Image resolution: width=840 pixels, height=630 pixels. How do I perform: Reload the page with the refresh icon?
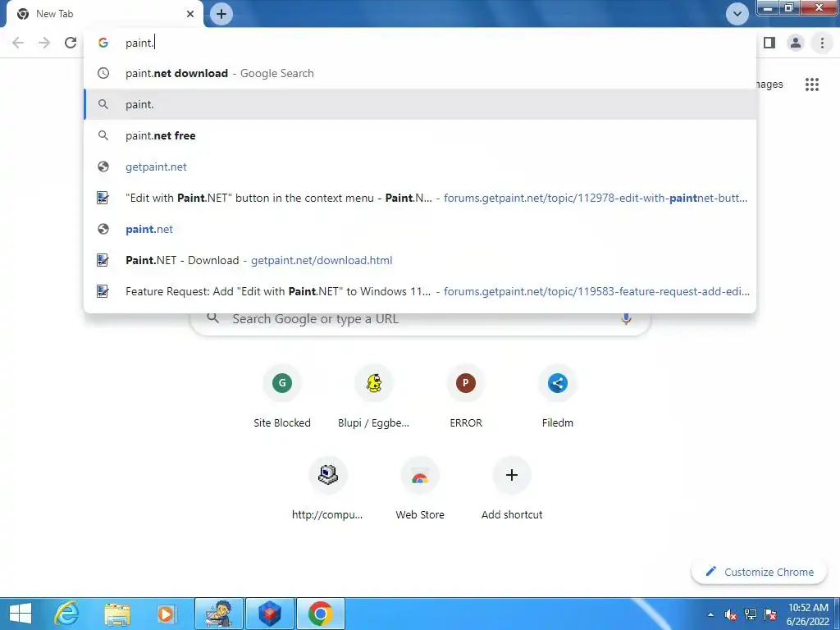coord(71,43)
